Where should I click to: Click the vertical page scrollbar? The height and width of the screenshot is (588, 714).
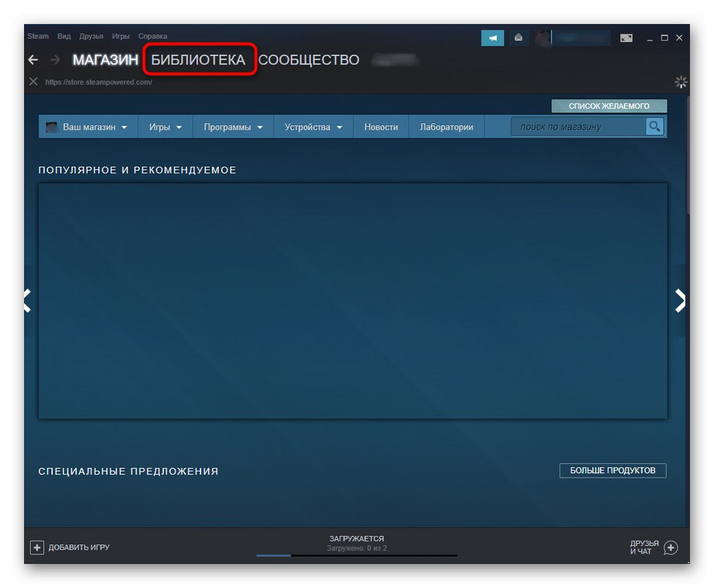pos(688,155)
